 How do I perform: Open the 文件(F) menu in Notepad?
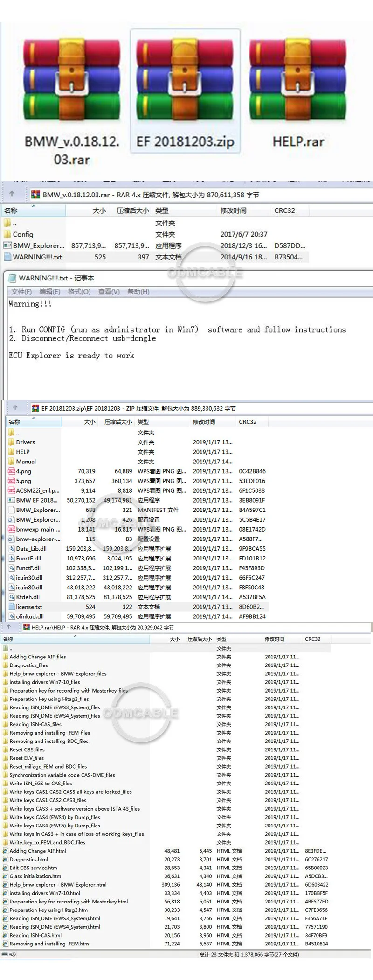(x=21, y=292)
